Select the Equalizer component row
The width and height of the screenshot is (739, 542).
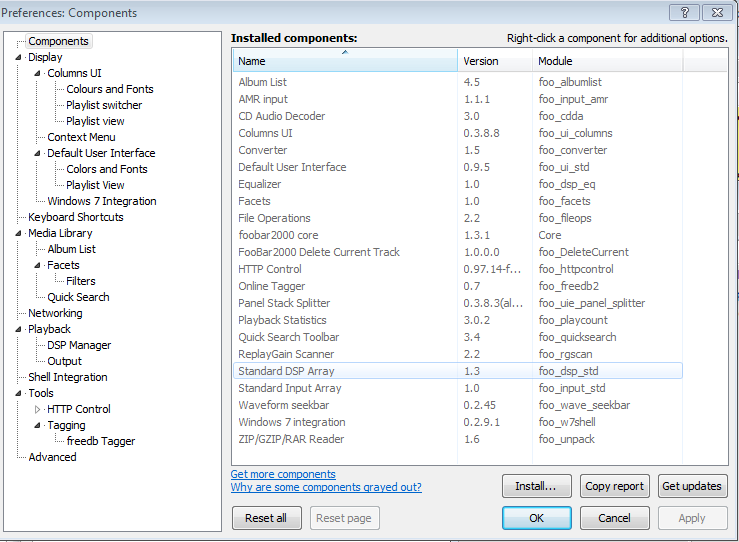click(458, 184)
